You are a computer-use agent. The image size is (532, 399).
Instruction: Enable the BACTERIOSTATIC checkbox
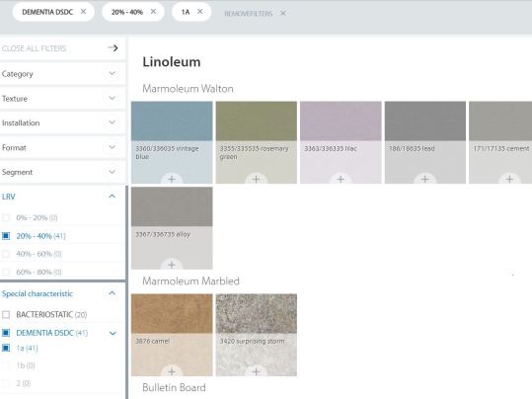point(6,315)
